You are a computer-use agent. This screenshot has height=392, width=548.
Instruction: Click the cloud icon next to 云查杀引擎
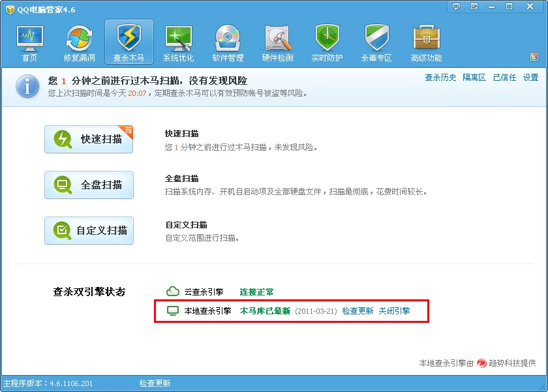click(x=173, y=291)
